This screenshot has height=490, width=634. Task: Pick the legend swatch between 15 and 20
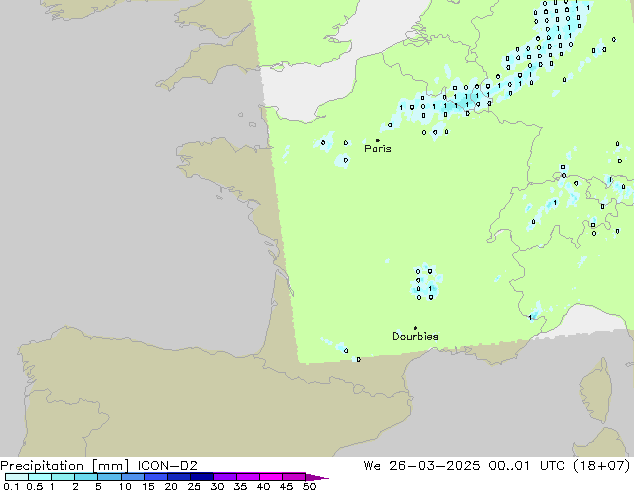[156, 477]
